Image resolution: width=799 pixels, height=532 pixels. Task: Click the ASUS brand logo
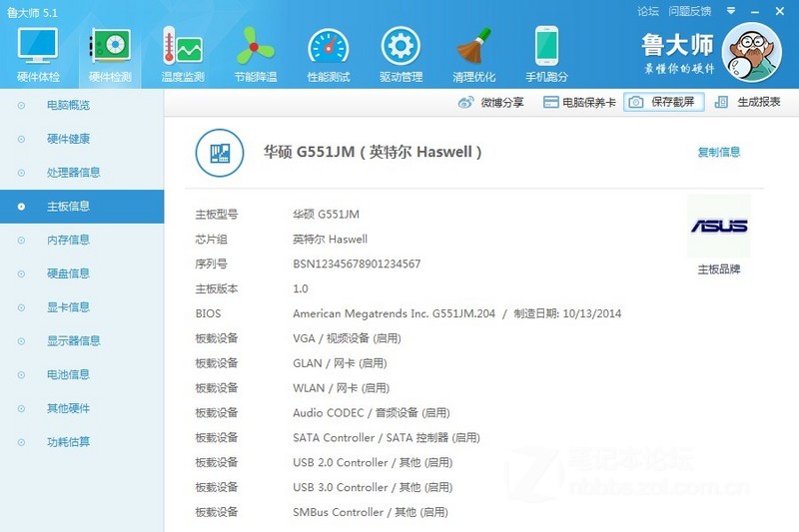(719, 226)
